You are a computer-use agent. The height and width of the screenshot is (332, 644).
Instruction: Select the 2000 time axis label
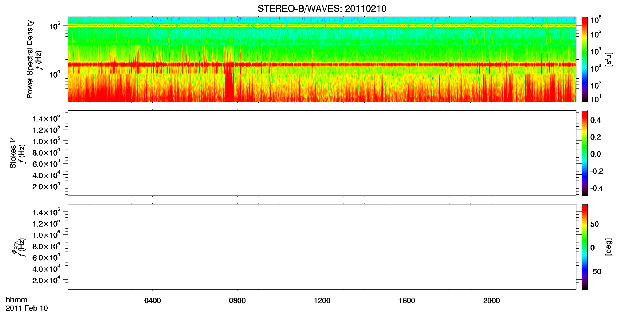(x=491, y=301)
